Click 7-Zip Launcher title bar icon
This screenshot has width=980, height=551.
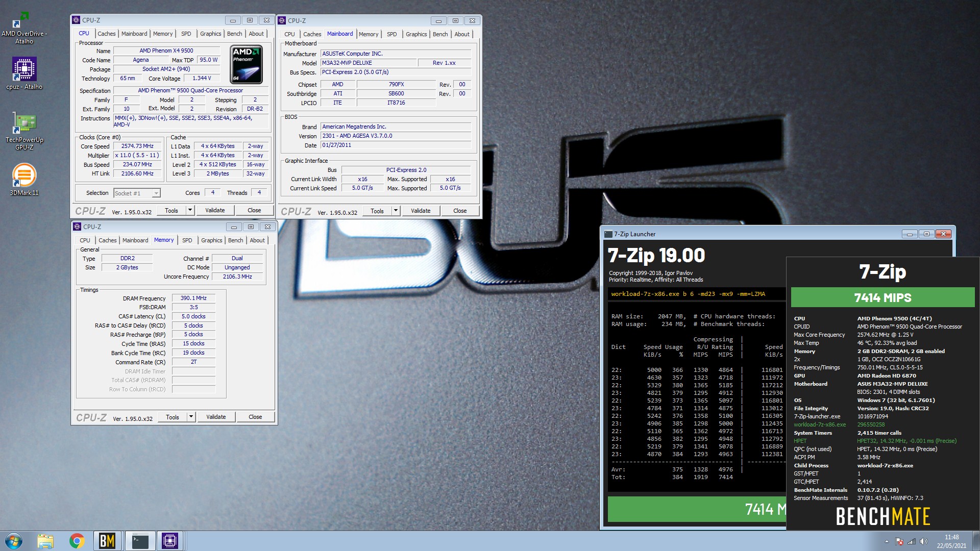(x=608, y=234)
